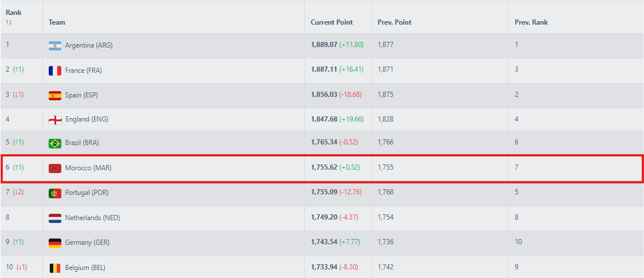
Task: Click the Brazil flag icon
Action: coord(55,143)
